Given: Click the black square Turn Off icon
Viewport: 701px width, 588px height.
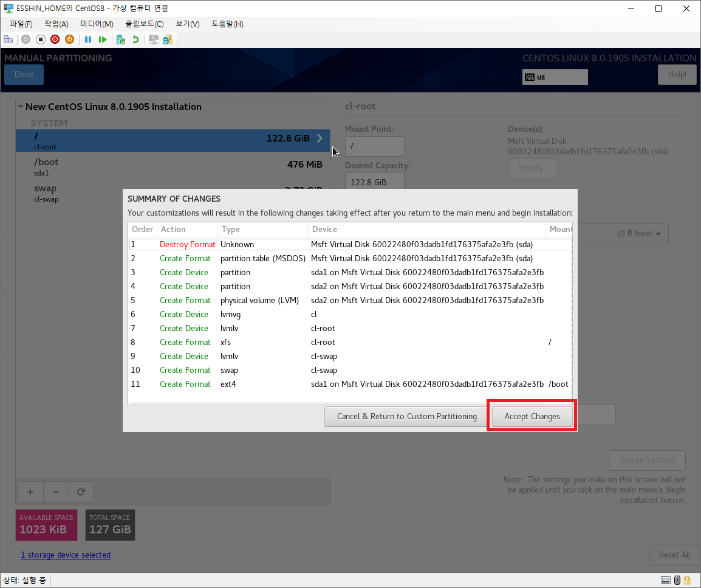Looking at the screenshot, I should 41,39.
